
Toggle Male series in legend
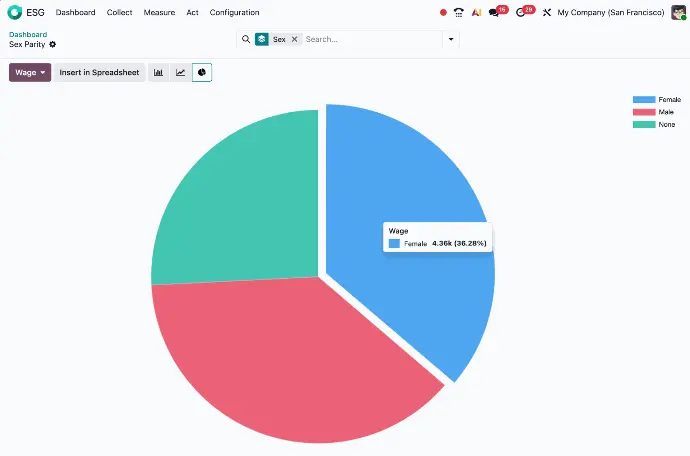point(655,112)
